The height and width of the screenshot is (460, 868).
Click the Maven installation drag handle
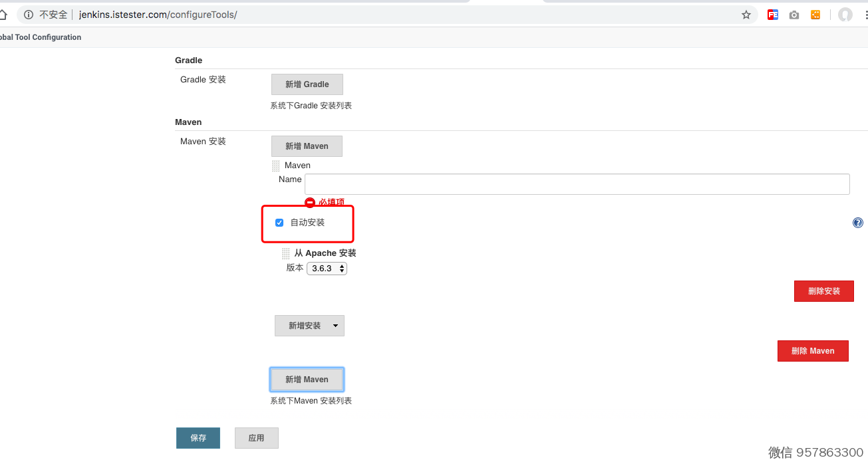click(276, 166)
